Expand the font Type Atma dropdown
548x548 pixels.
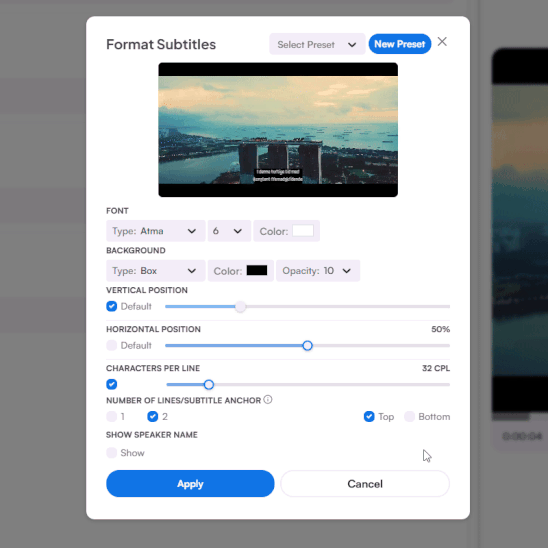point(156,231)
